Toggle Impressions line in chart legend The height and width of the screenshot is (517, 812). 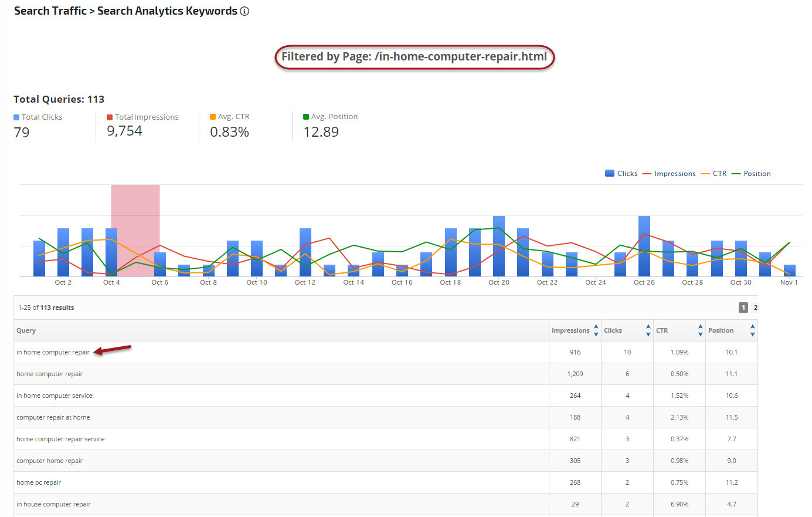(669, 174)
